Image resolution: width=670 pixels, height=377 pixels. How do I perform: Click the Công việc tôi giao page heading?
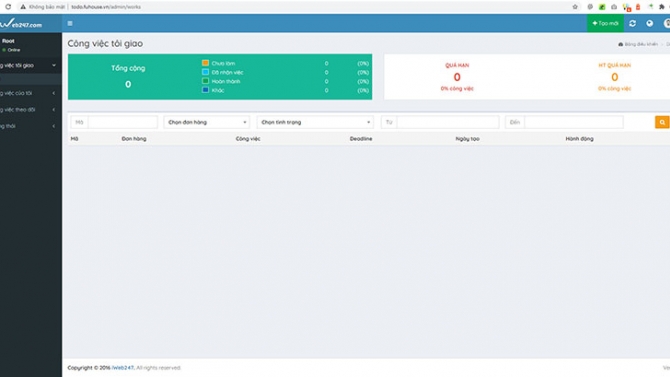click(x=105, y=44)
